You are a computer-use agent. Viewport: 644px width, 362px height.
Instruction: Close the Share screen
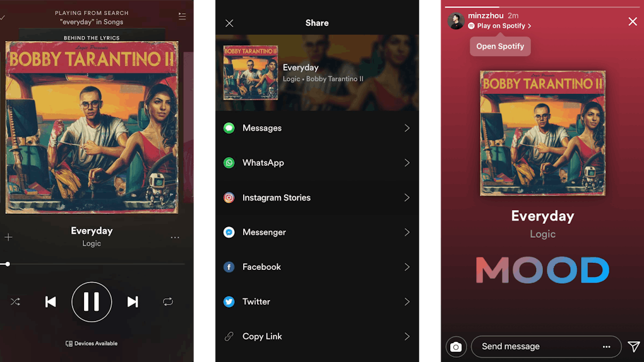[229, 23]
